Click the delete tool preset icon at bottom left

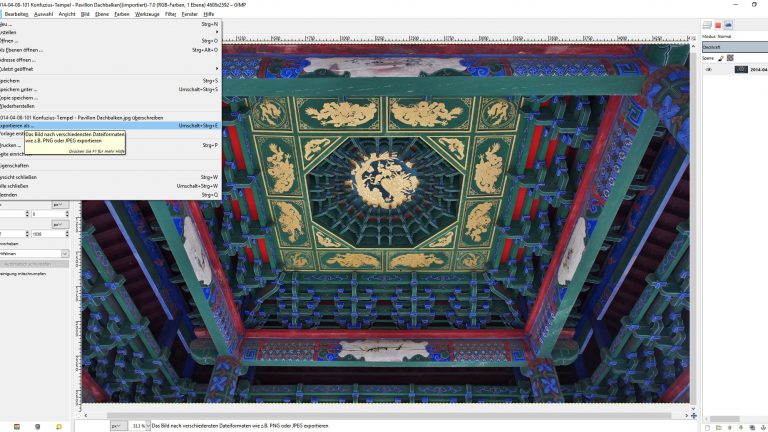[37, 426]
